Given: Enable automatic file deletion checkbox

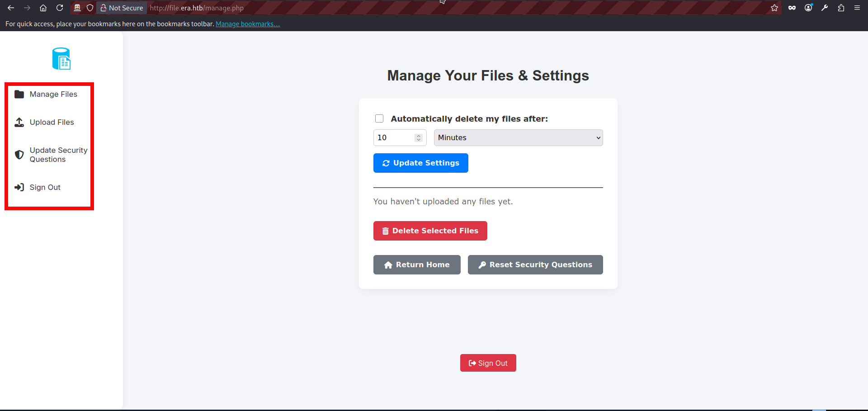Looking at the screenshot, I should click(x=379, y=118).
